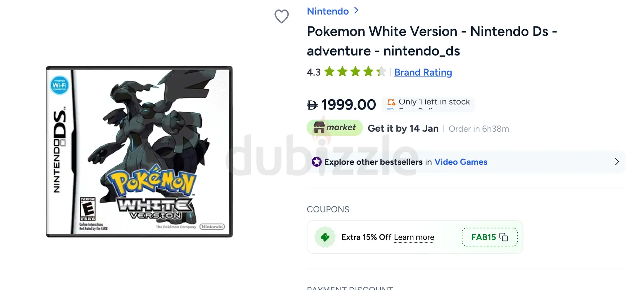Viewport: 644px width, 290px height.
Task: Click the FAB15 coupon button
Action: pyautogui.click(x=490, y=237)
